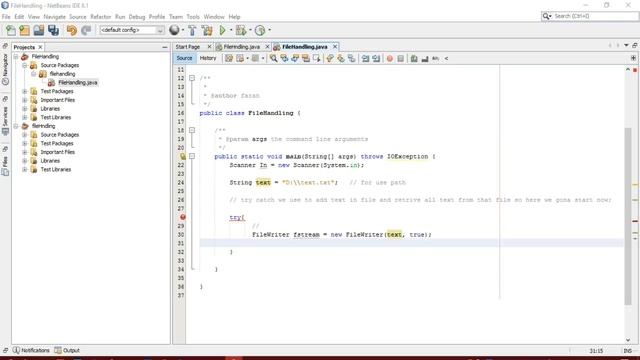The image size is (640, 360).
Task: Build the project with the hammer icon
Action: [x=192, y=30]
